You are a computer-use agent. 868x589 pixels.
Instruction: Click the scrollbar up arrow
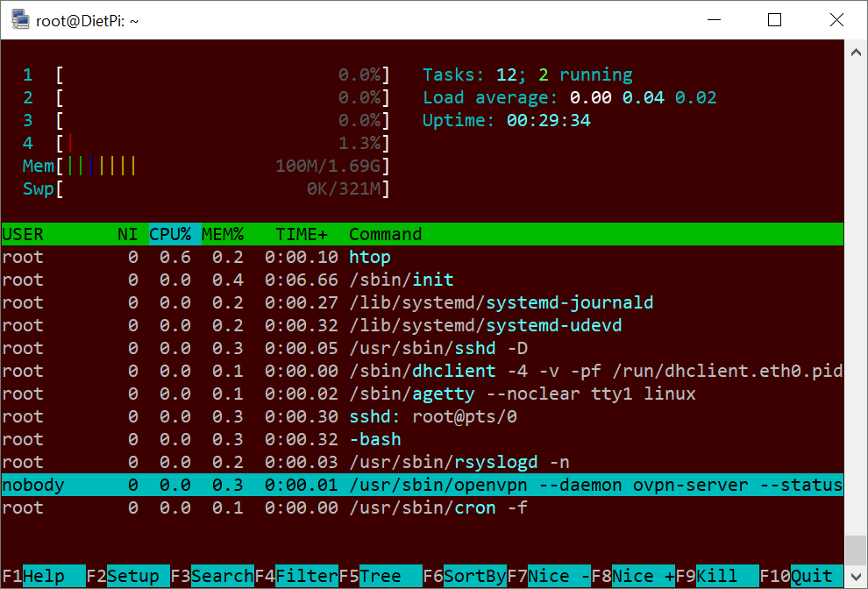[856, 53]
